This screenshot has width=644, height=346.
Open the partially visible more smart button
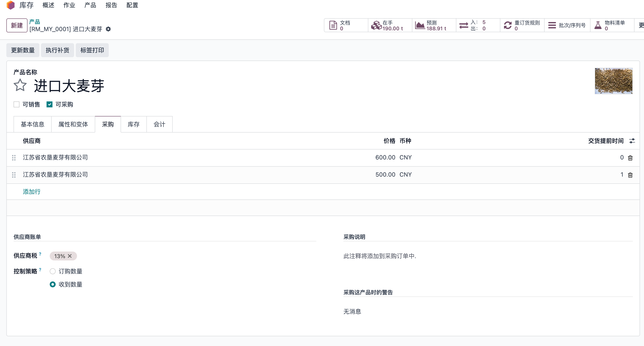(x=639, y=25)
